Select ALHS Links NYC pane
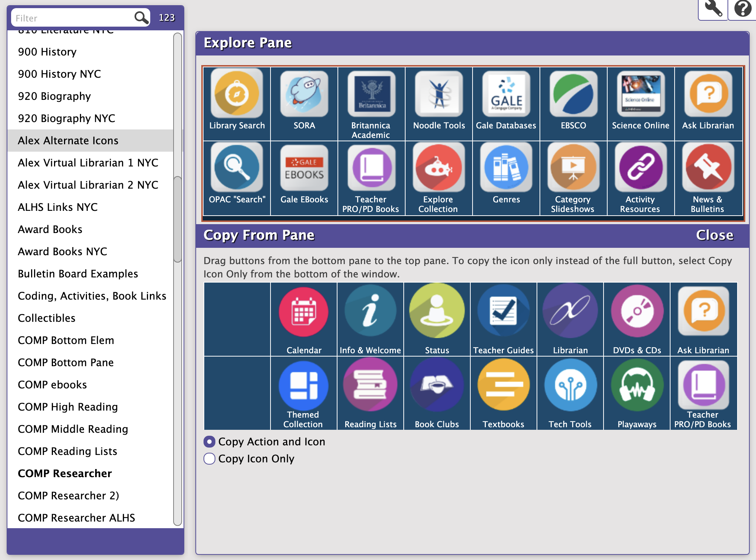The image size is (756, 560). tap(90, 207)
